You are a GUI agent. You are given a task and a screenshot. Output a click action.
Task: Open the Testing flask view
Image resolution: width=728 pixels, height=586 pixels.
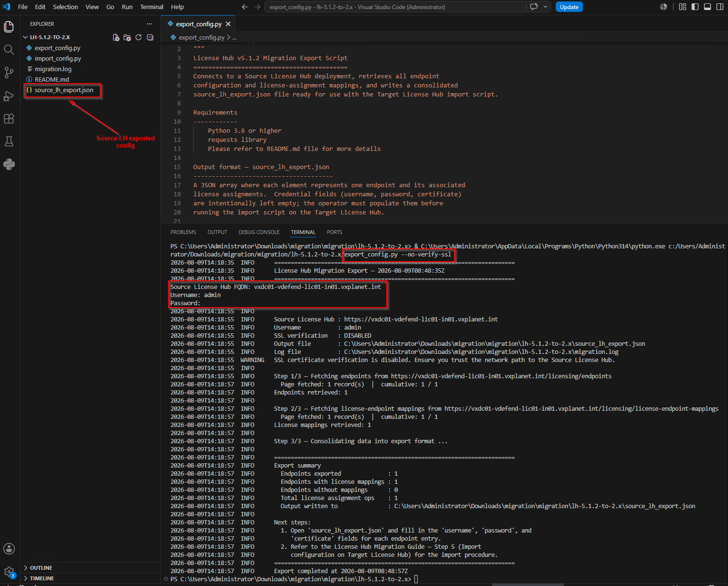pyautogui.click(x=9, y=141)
